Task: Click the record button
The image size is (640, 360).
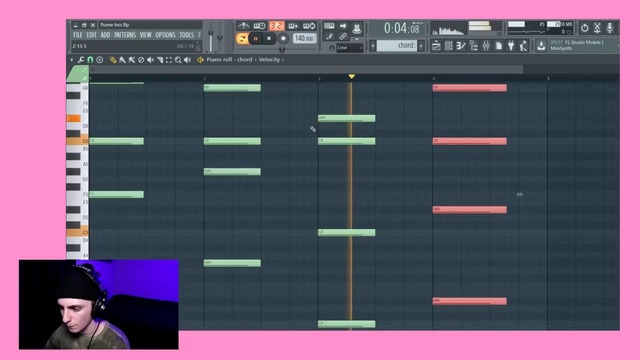Action: pos(283,39)
